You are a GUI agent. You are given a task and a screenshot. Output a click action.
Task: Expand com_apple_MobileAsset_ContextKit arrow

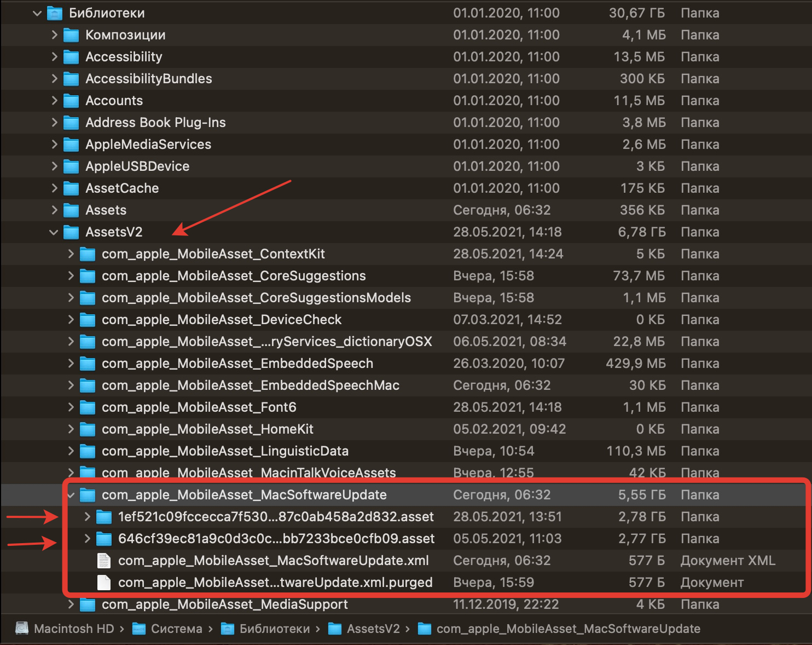click(71, 254)
